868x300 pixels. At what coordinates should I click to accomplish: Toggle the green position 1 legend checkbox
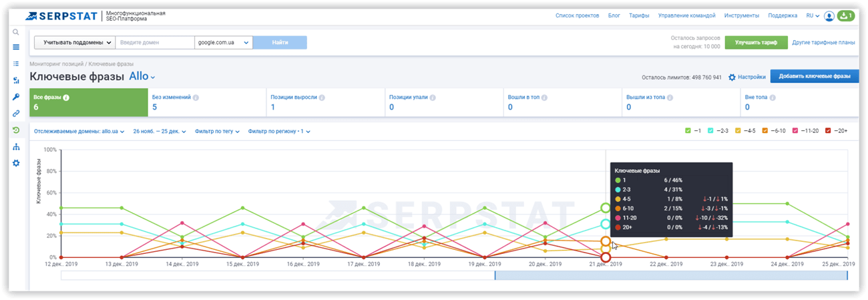pyautogui.click(x=688, y=131)
